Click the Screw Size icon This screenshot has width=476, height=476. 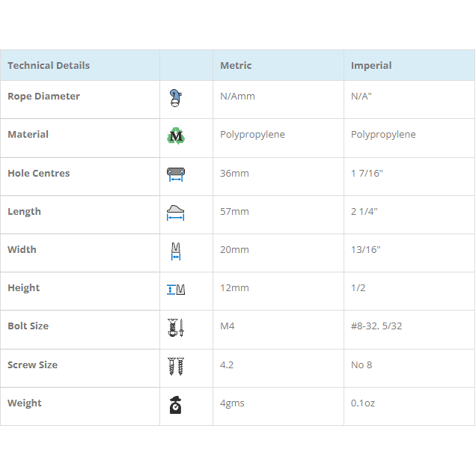click(x=176, y=366)
